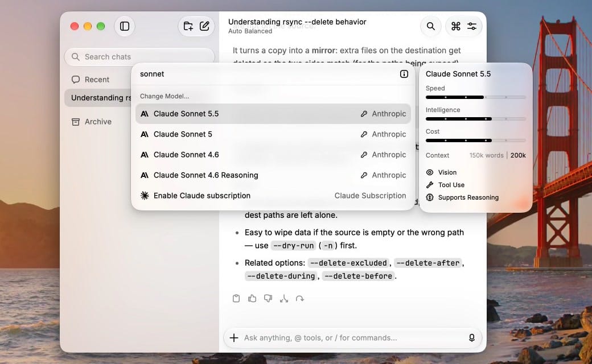Open the Recent chats section
The height and width of the screenshot is (364, 592).
(x=91, y=80)
